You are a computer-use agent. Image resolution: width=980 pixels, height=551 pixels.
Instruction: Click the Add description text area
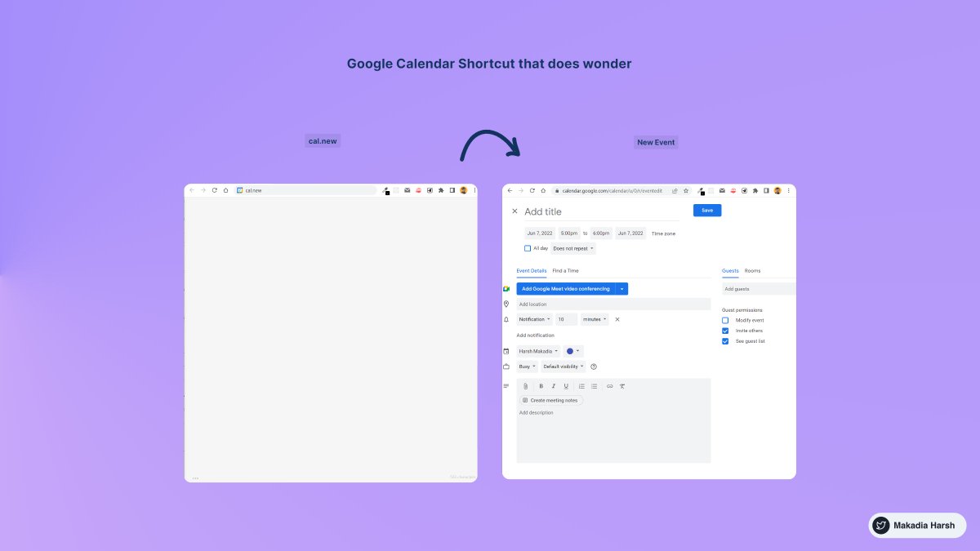(x=613, y=434)
